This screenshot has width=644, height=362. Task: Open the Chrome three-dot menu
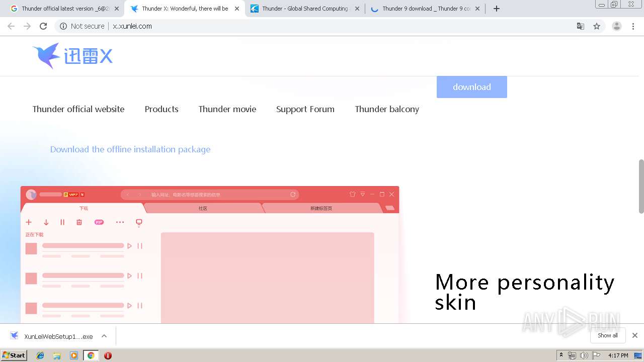pyautogui.click(x=633, y=26)
